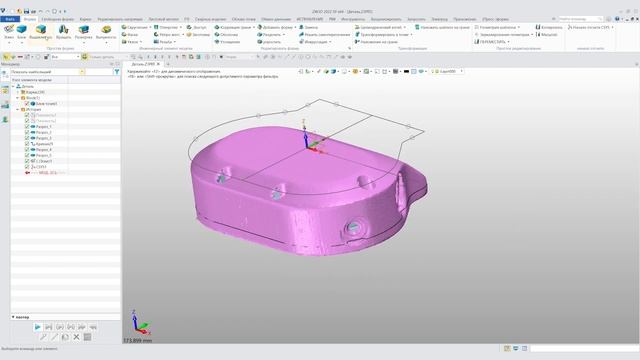This screenshot has width=640, height=360.
Task: Click the Фаска chamfer tool
Action: coord(130,35)
